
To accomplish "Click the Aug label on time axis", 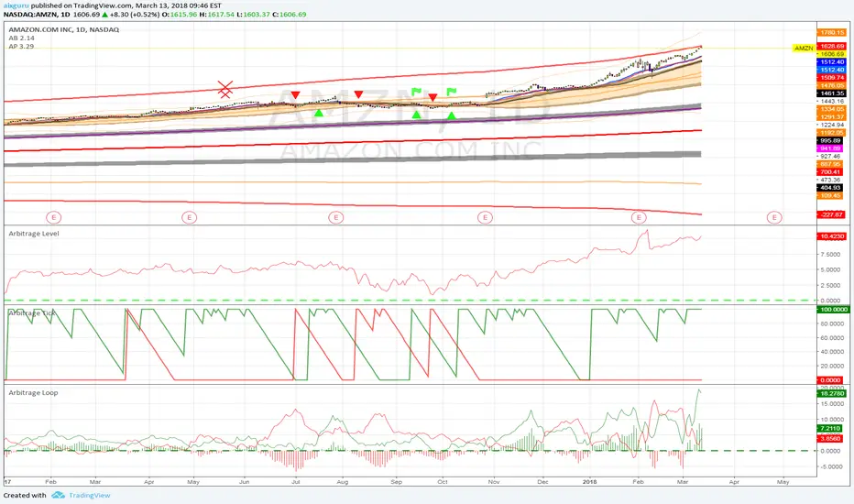I will point(343,482).
